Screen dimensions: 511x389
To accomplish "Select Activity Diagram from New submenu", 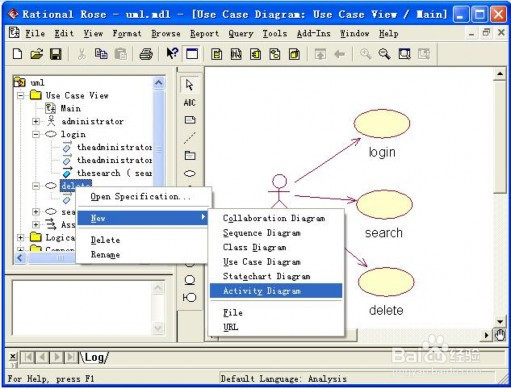I will (276, 291).
